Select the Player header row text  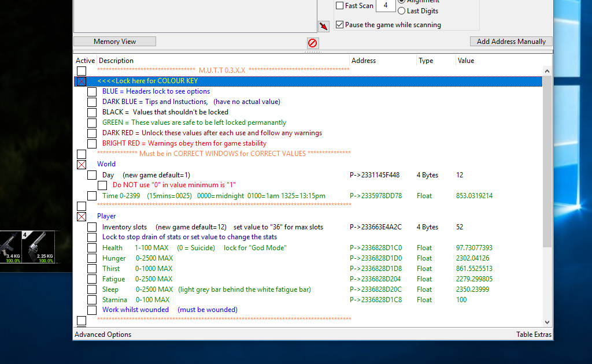tap(106, 216)
